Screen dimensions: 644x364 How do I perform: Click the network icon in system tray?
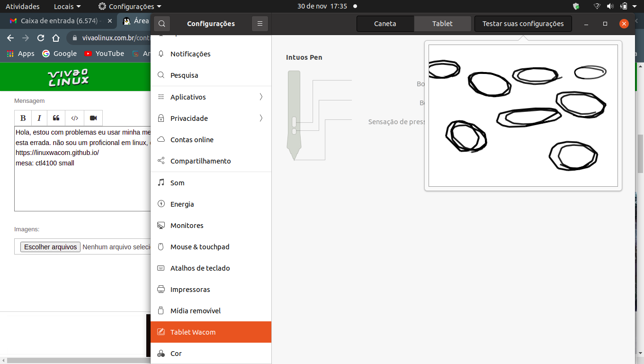(x=597, y=7)
